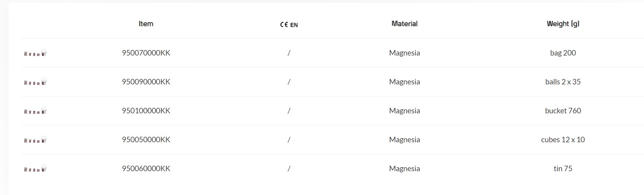The width and height of the screenshot is (644, 195).
Task: Click the 'tin 75' weight value
Action: 563,168
